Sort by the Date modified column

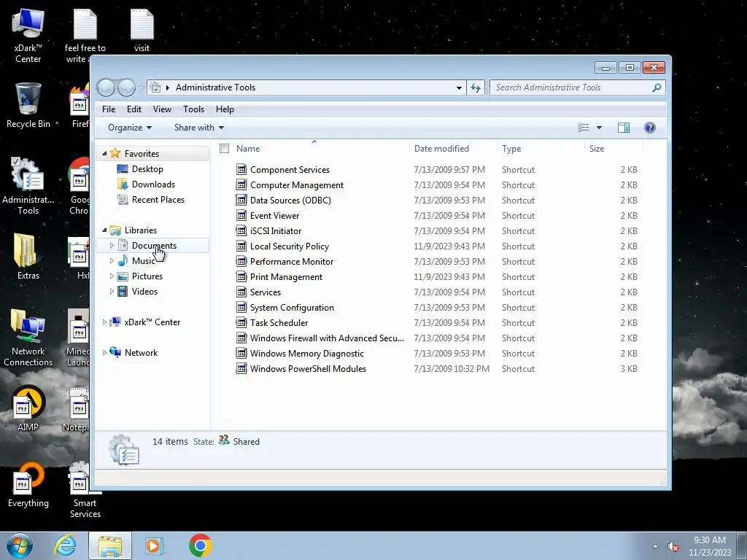tap(453, 149)
